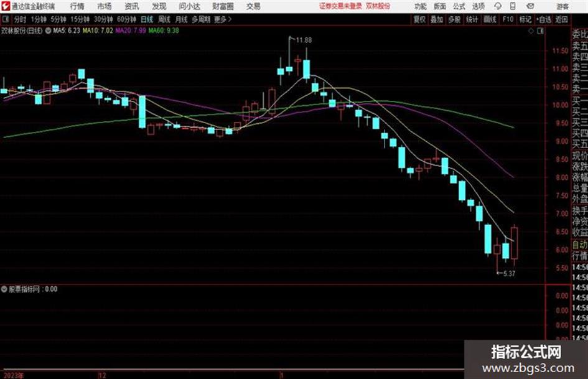Select the 周线 weekly period
This screenshot has height=379, width=588.
click(x=164, y=19)
